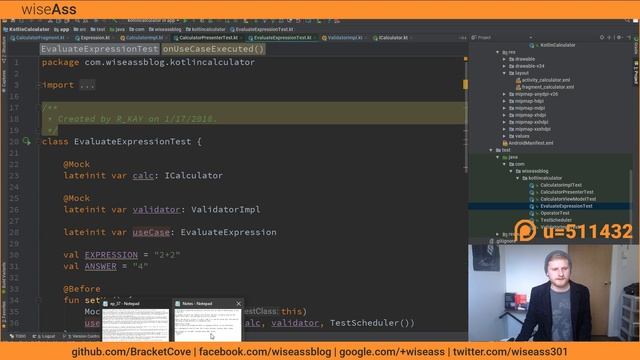Click the Project panel settings gear icon
The height and width of the screenshot is (360, 640).
619,38
